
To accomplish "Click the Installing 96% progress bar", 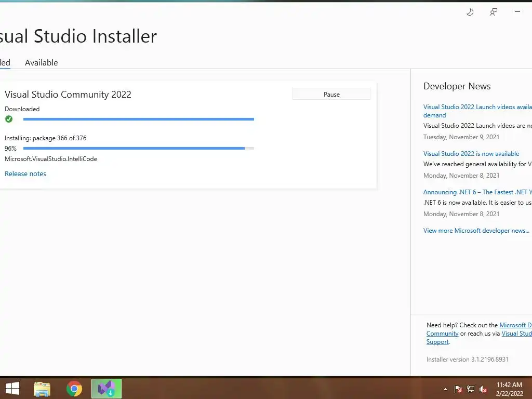I will 138,148.
